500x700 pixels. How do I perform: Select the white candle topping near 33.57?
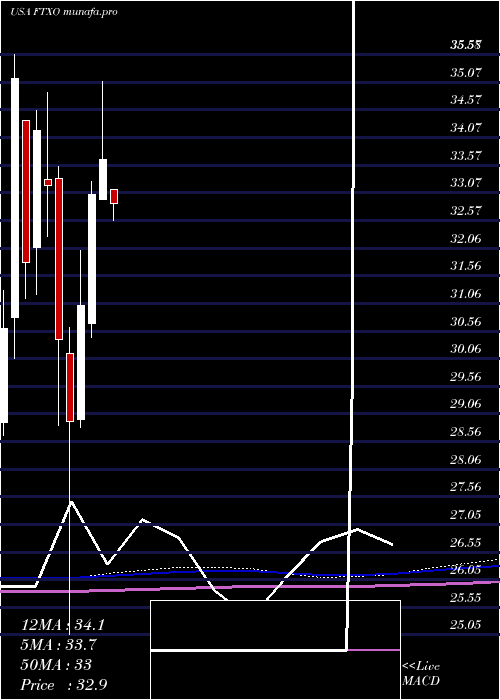click(x=103, y=179)
